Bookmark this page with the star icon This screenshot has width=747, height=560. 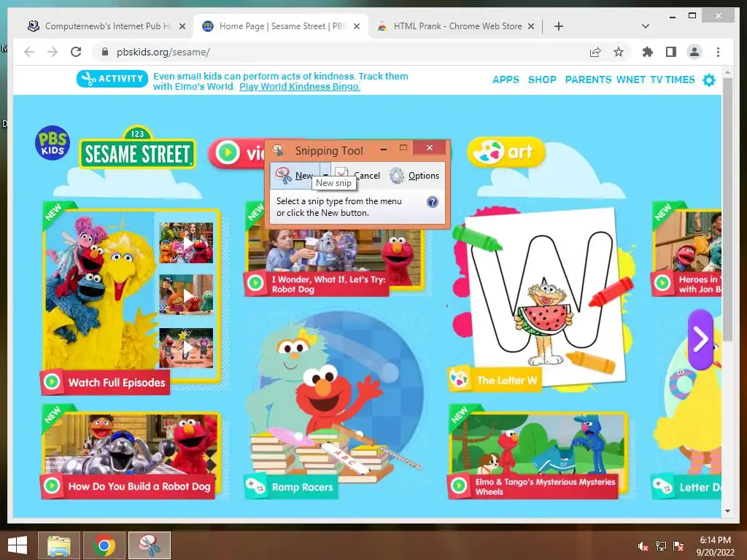click(619, 52)
